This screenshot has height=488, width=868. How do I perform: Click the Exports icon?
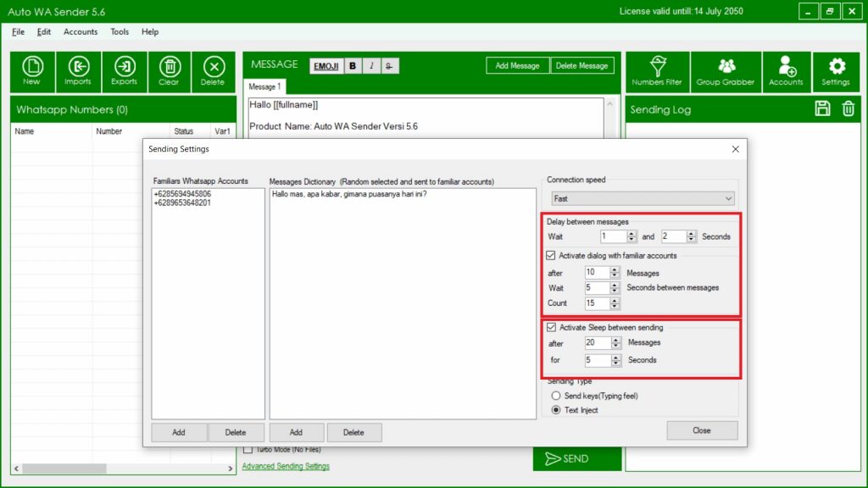[124, 70]
